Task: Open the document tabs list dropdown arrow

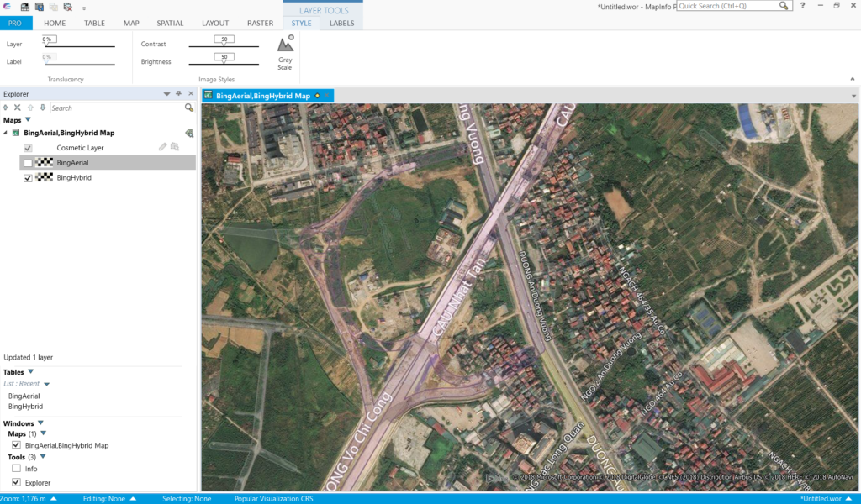Action: click(854, 96)
